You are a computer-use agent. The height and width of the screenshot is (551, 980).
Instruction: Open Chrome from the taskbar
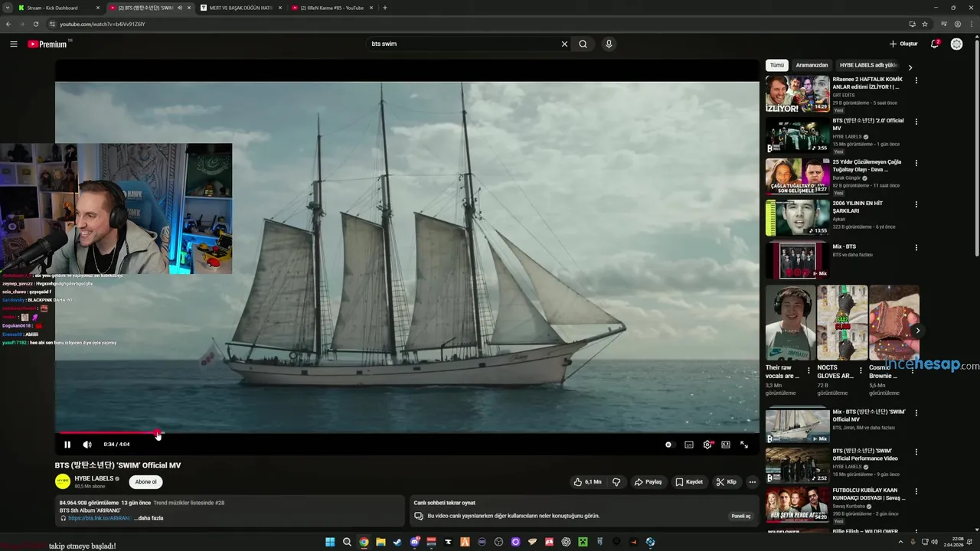coord(364,542)
